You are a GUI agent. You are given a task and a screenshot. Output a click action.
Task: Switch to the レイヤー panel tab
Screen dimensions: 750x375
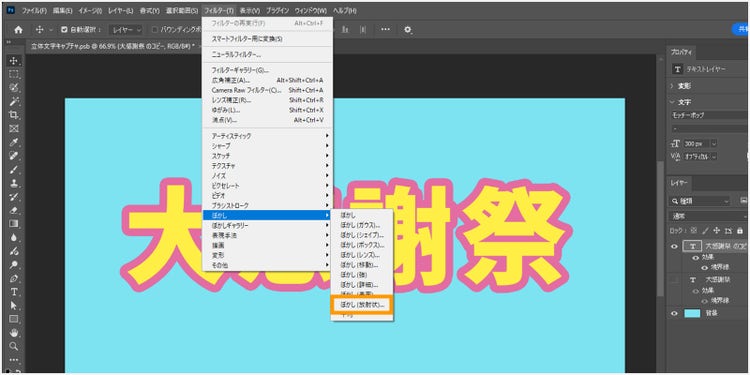[x=678, y=183]
